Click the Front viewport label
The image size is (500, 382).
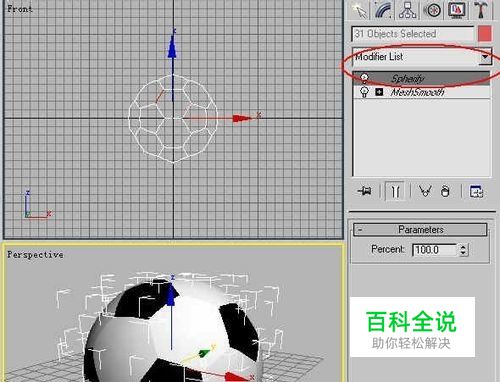20,9
